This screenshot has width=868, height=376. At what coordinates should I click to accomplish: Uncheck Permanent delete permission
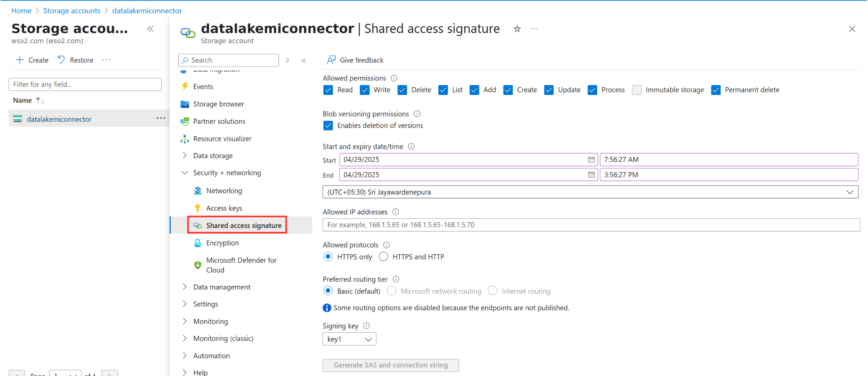716,90
